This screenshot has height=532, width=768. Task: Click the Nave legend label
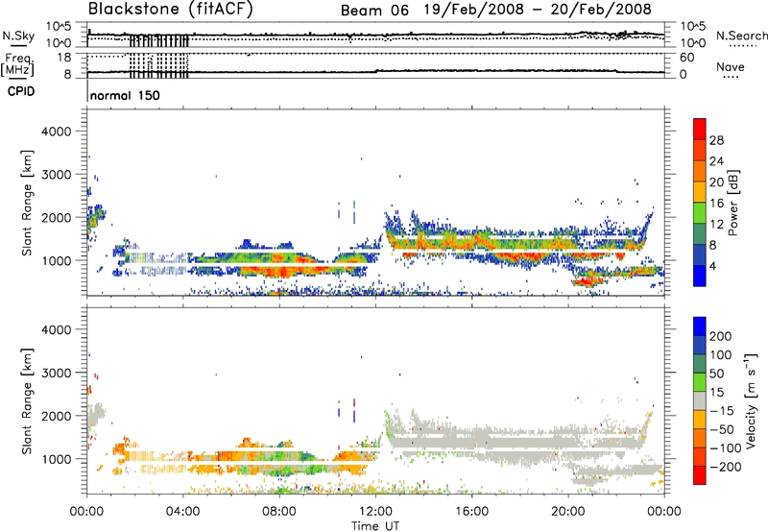click(731, 66)
